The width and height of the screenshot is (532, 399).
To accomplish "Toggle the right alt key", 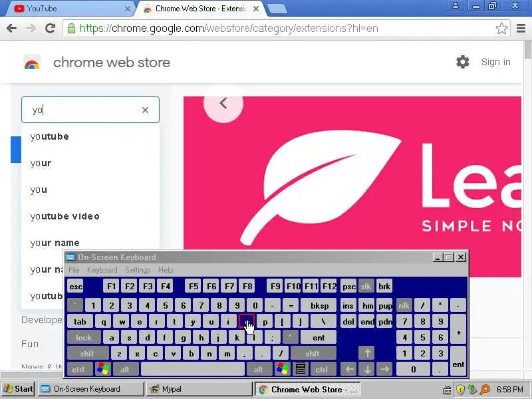I will coord(259,369).
